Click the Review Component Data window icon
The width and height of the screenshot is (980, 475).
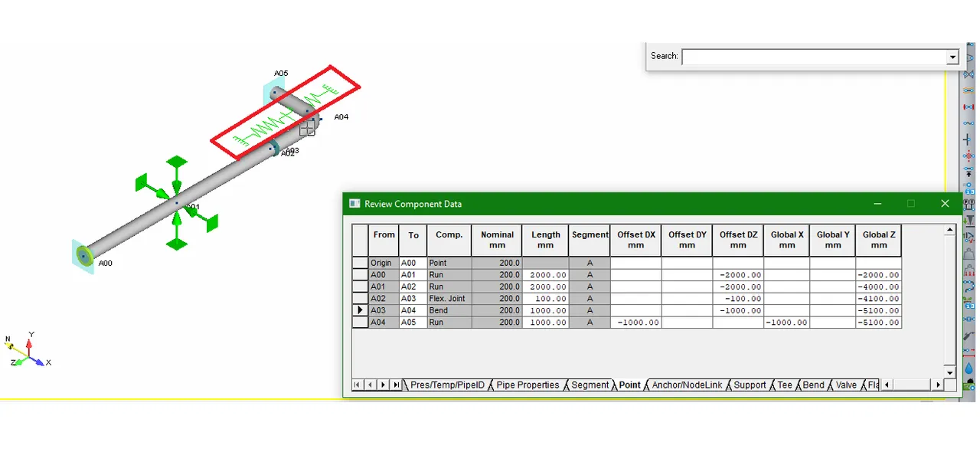point(354,204)
